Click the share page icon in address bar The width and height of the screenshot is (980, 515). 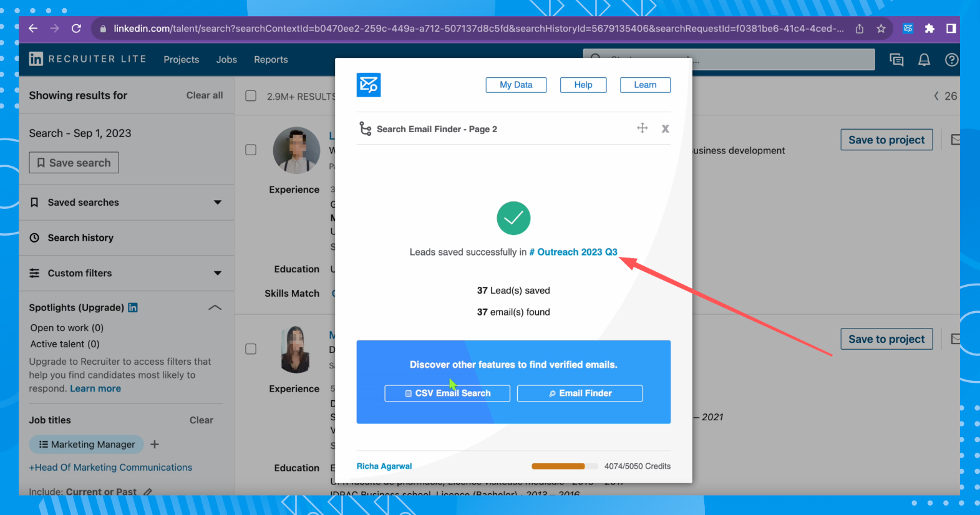pyautogui.click(x=860, y=29)
